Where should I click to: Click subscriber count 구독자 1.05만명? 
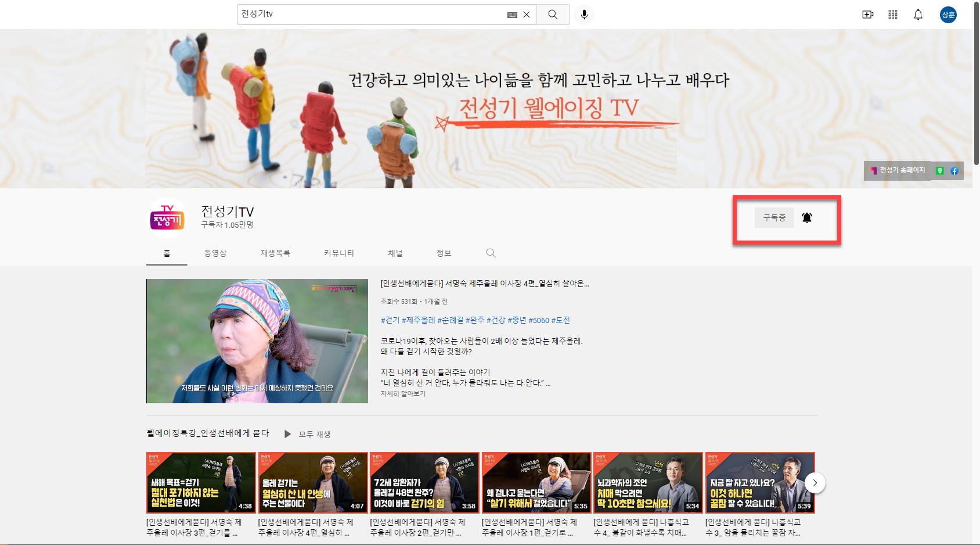point(227,225)
